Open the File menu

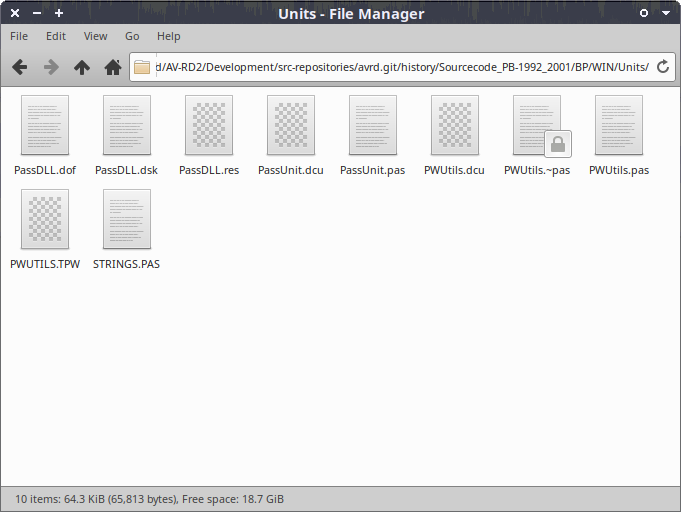[x=19, y=36]
